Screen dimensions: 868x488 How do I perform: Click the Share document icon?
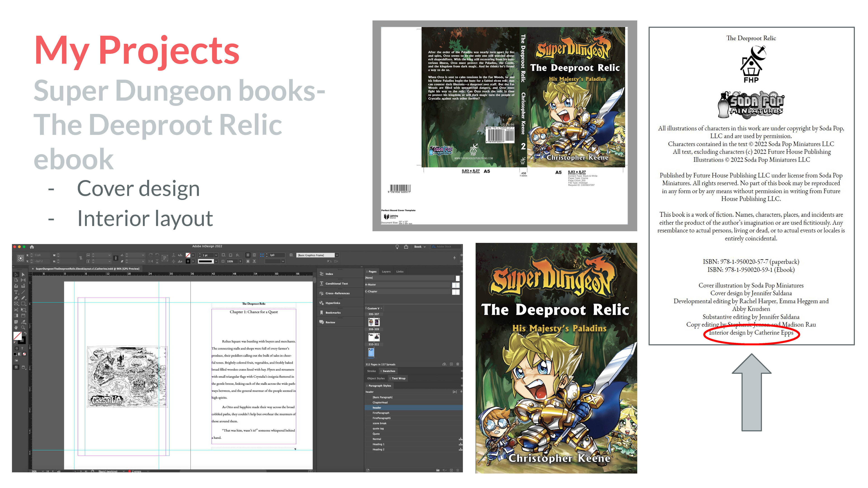pos(406,246)
